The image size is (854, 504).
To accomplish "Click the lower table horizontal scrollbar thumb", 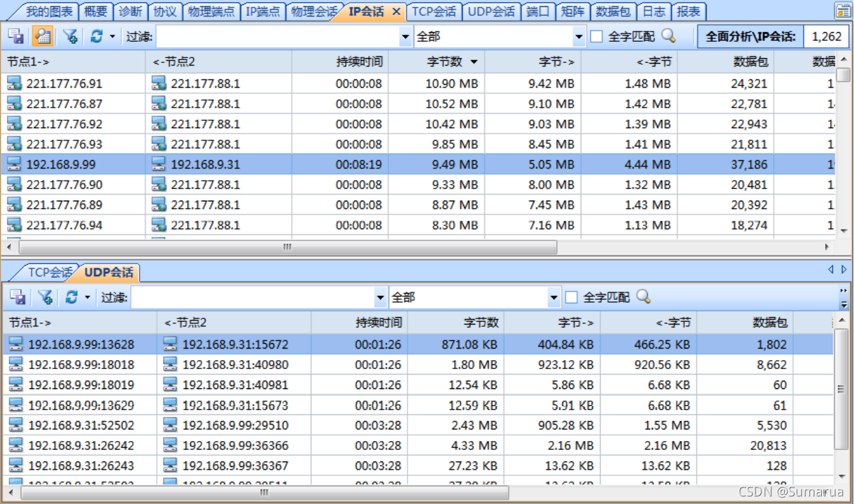I will pyautogui.click(x=265, y=492).
